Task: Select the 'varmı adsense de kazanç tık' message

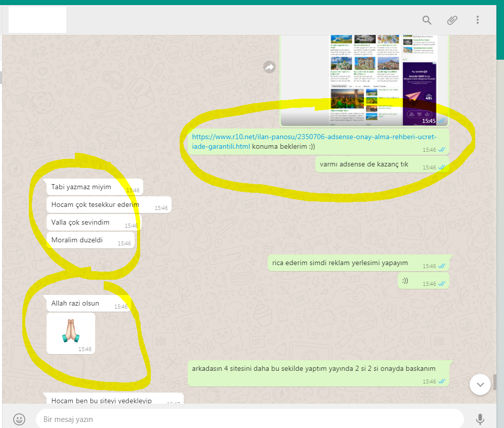Action: [x=382, y=164]
